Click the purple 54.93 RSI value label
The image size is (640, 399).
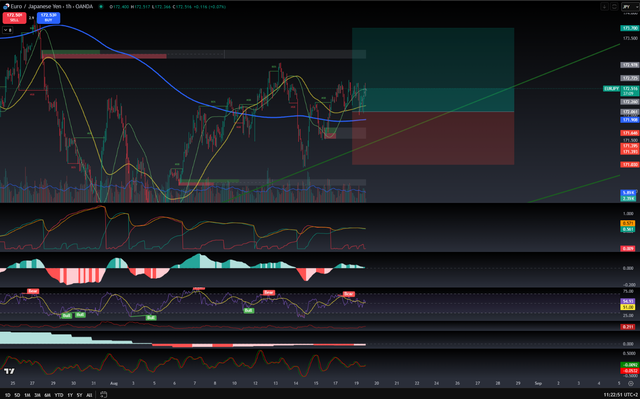(x=627, y=301)
